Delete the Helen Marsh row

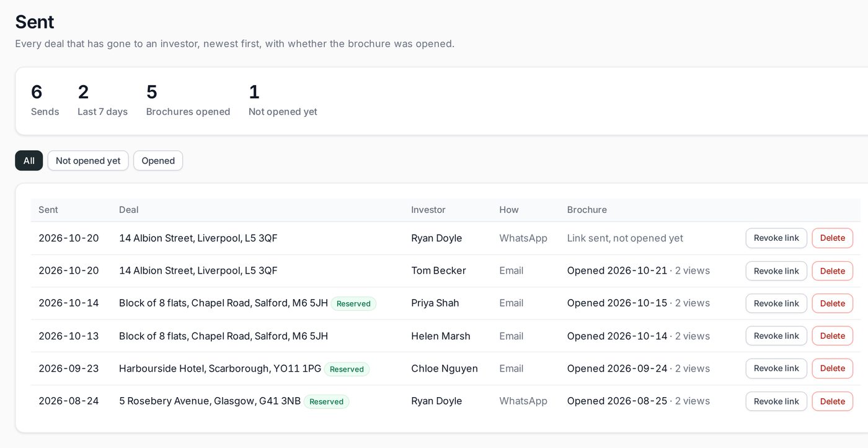[x=833, y=336]
